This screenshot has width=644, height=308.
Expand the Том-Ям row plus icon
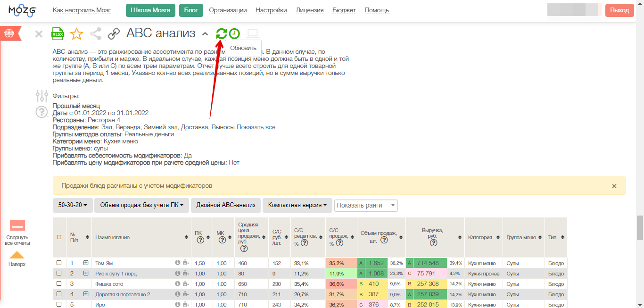click(x=86, y=263)
